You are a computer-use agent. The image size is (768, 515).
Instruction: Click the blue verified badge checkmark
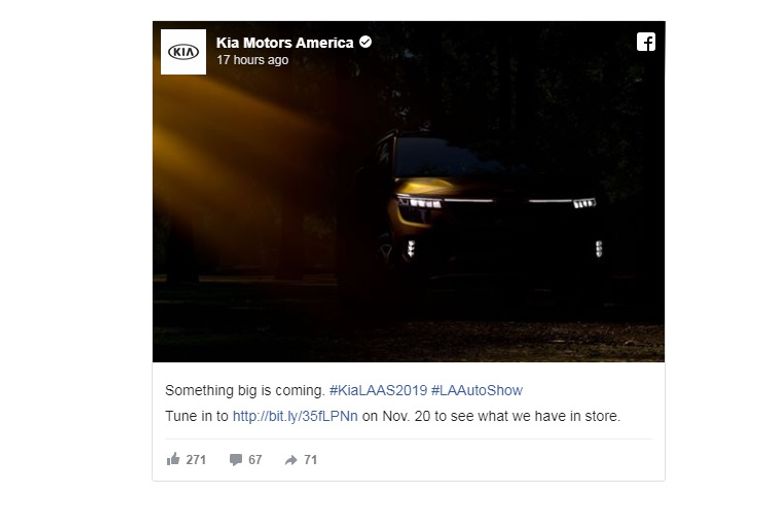coord(365,42)
